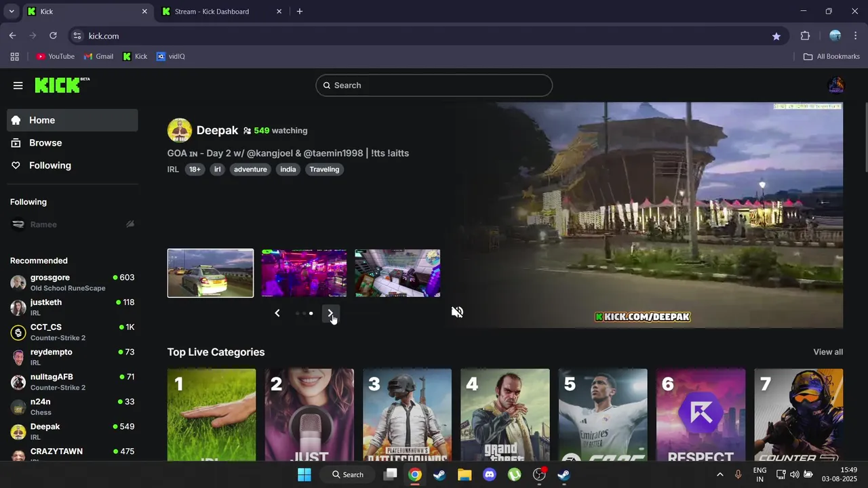Click Deepak streamer name heading
Image resolution: width=868 pixels, height=488 pixels.
tap(217, 130)
